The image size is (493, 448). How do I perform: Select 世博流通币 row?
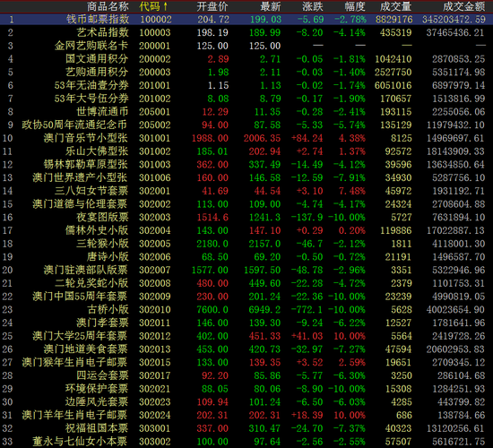[246, 112]
